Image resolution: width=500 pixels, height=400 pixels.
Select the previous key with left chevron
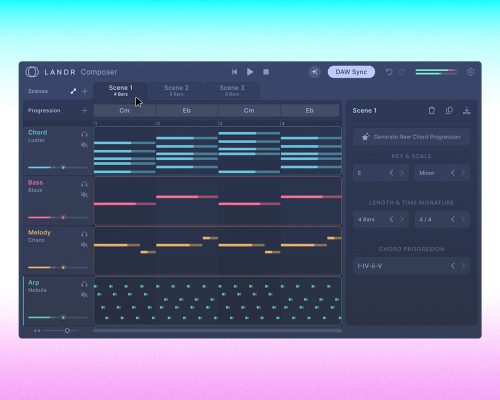[x=391, y=173]
